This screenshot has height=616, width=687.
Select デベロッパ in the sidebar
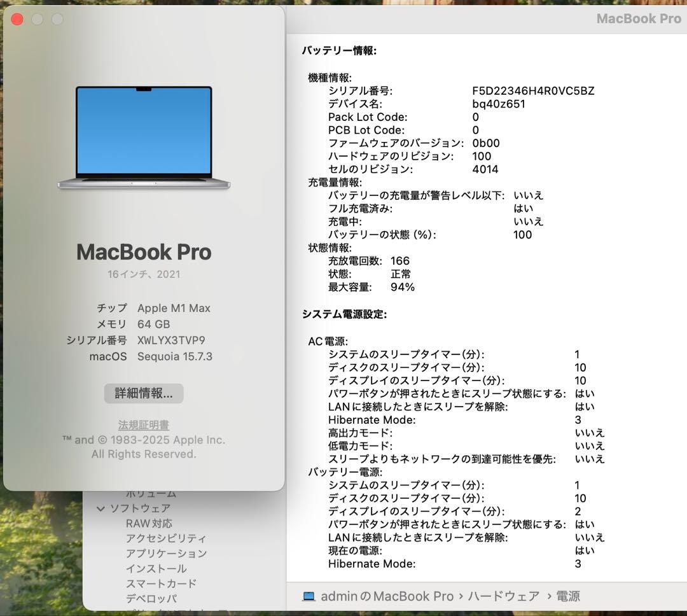tap(151, 598)
